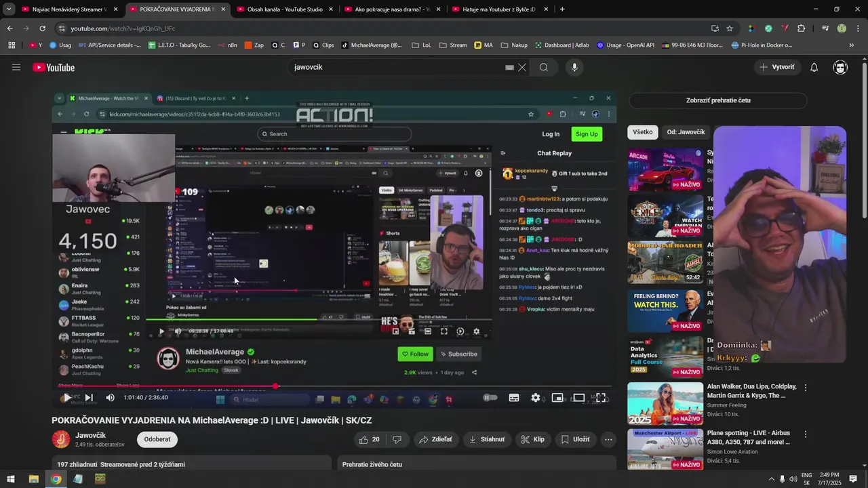Screen dimensions: 868x488
Task: Open the on-screen keyboard icon in search
Action: [509, 67]
